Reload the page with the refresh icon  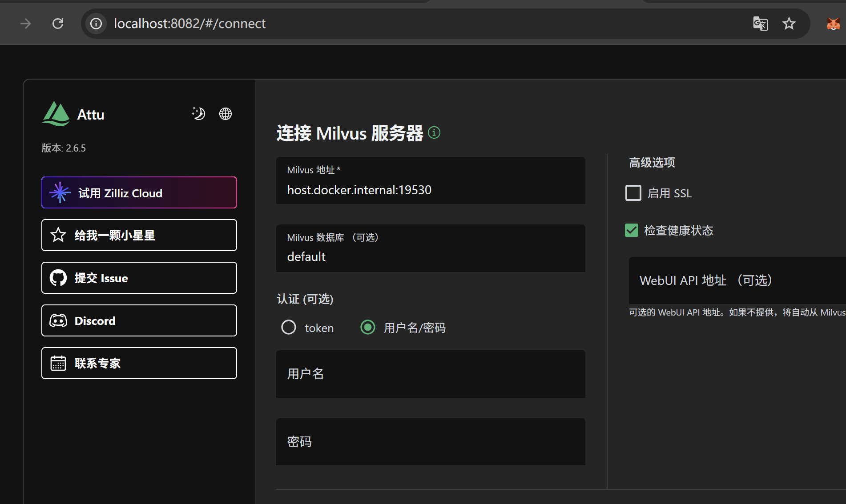[x=58, y=24]
